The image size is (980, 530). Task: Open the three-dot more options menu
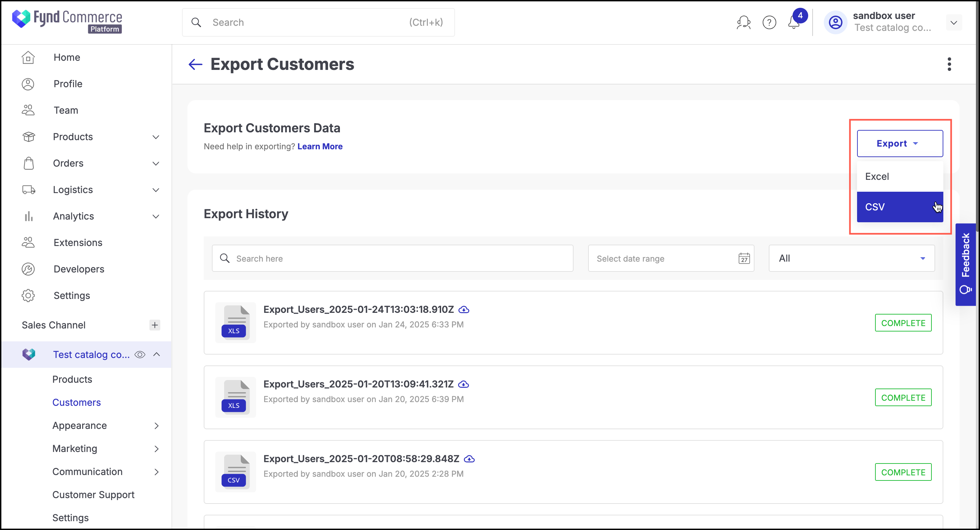pyautogui.click(x=949, y=64)
